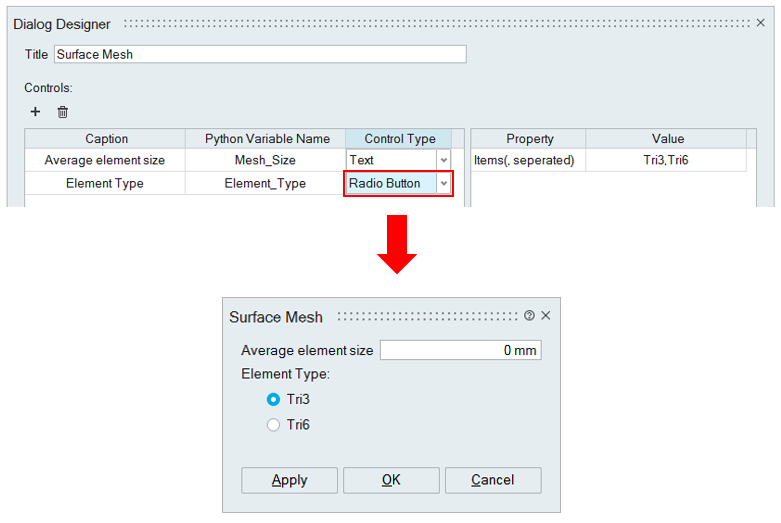Open the Text control type dropdown
This screenshot has height=523, width=781.
[444, 160]
